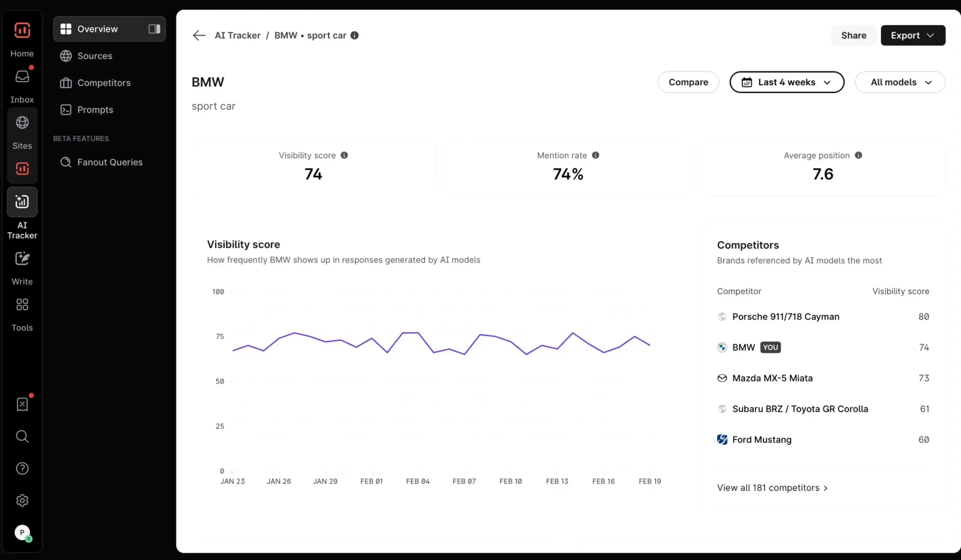The height and width of the screenshot is (560, 961).
Task: Collapse the sidebar panel using the Overview toggle icon
Action: (154, 29)
